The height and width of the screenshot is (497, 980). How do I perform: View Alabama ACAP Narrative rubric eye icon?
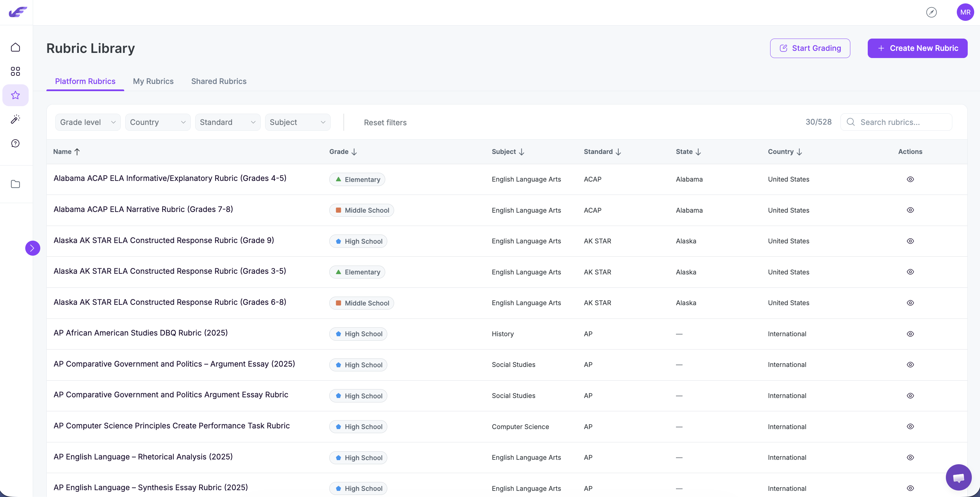coord(910,210)
